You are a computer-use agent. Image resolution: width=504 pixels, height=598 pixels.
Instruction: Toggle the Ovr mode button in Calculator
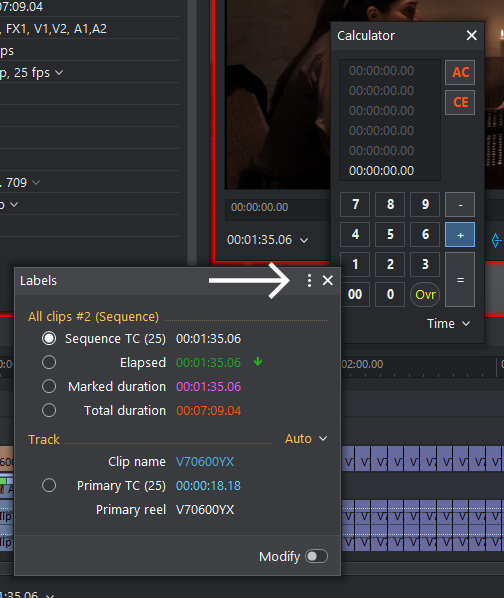pos(425,294)
